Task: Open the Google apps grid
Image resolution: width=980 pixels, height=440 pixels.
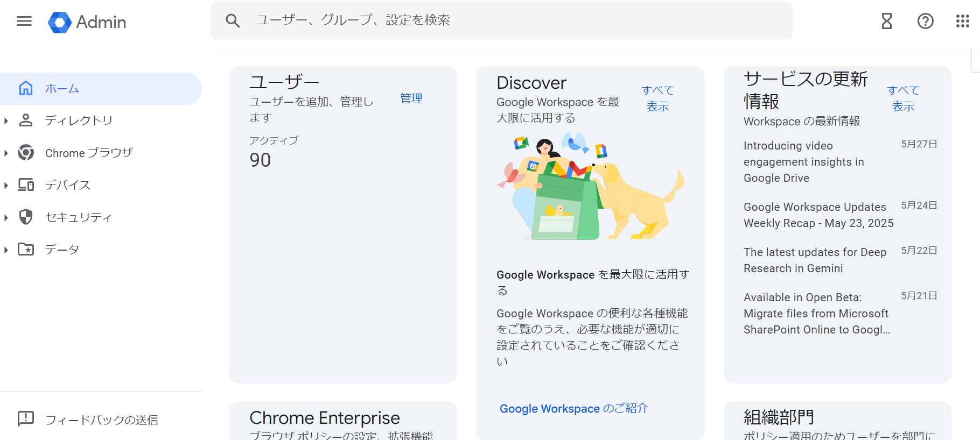Action: tap(963, 21)
